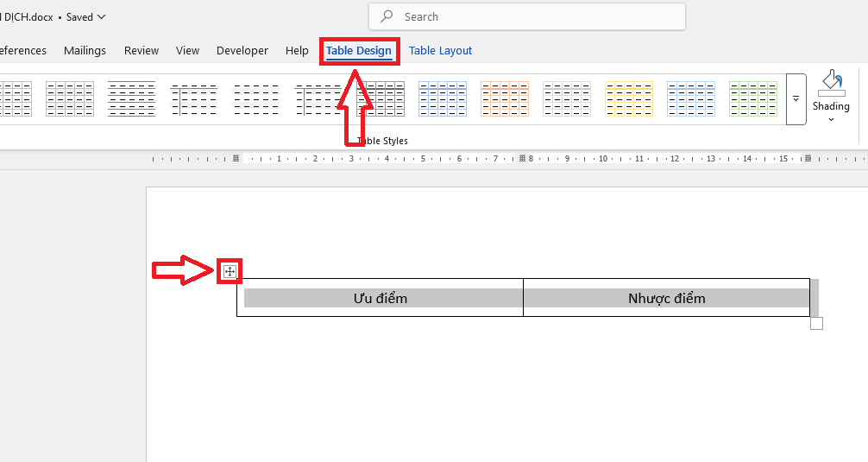
Task: Open the Developer tab
Action: (242, 51)
